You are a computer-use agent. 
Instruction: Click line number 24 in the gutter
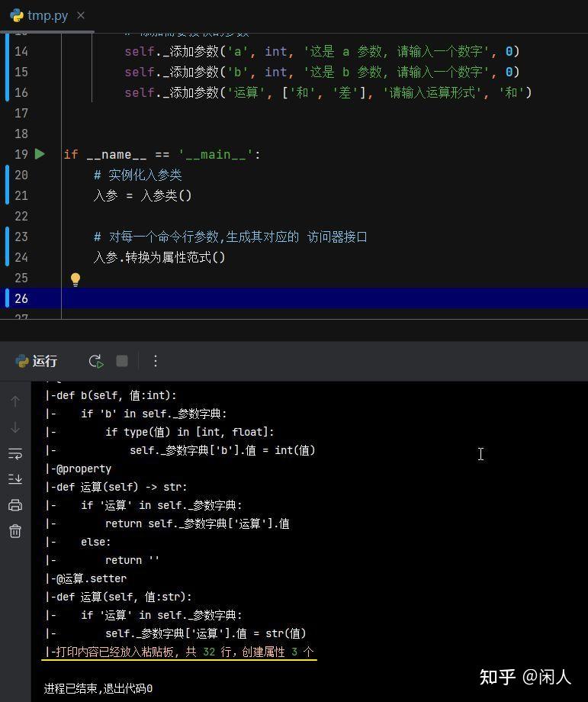[x=21, y=257]
